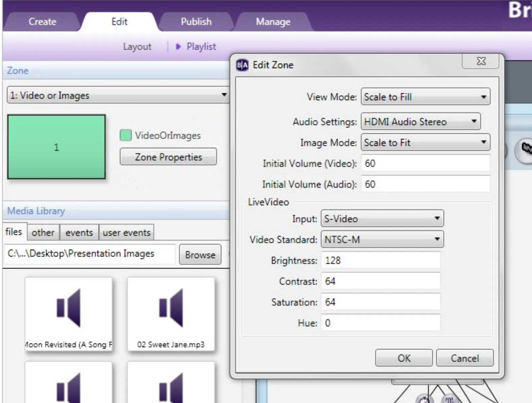Open the Zone selector '1: Video or Images'
532x403 pixels.
tap(118, 95)
